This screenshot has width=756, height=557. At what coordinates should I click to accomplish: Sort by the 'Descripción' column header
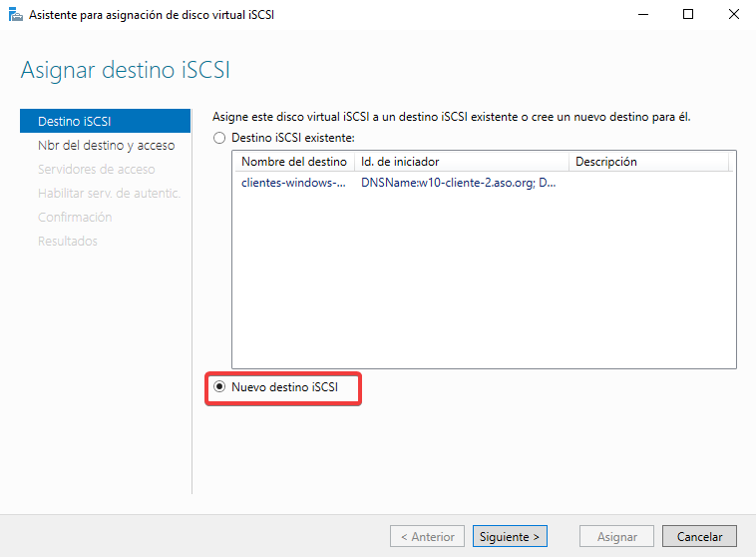tap(605, 162)
